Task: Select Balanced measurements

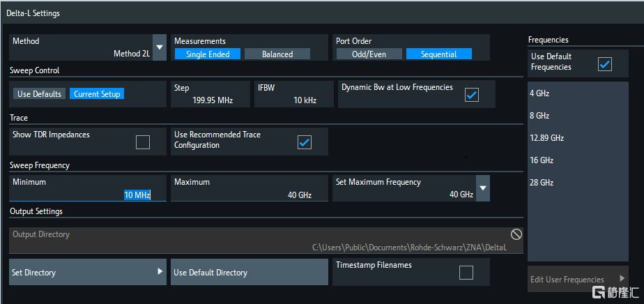Action: point(277,54)
